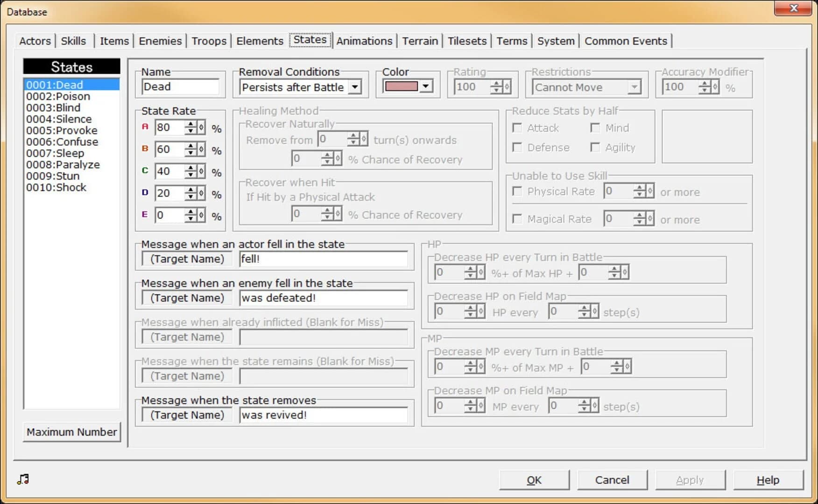Check the Agility stat reduction box
Image resolution: width=818 pixels, height=504 pixels.
tap(595, 147)
